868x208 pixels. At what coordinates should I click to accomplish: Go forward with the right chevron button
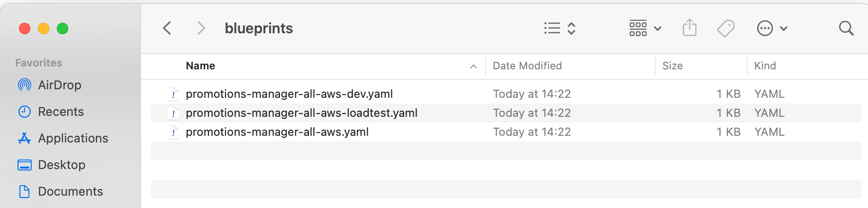tap(201, 28)
